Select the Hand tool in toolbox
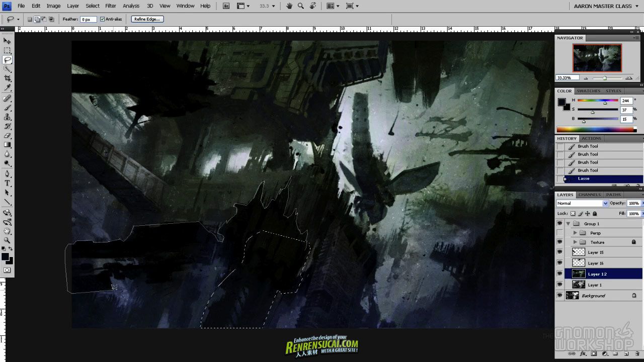644x362 pixels. 7,231
